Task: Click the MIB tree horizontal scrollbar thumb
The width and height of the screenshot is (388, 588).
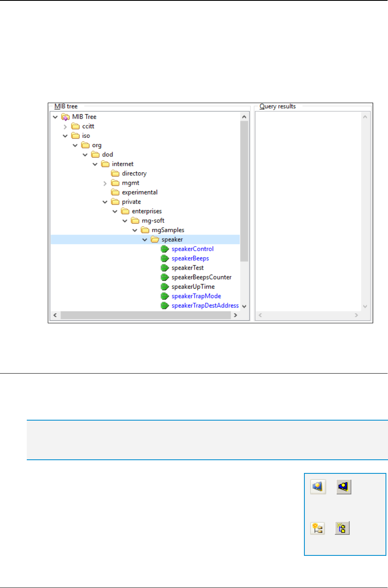Action: pos(145,315)
